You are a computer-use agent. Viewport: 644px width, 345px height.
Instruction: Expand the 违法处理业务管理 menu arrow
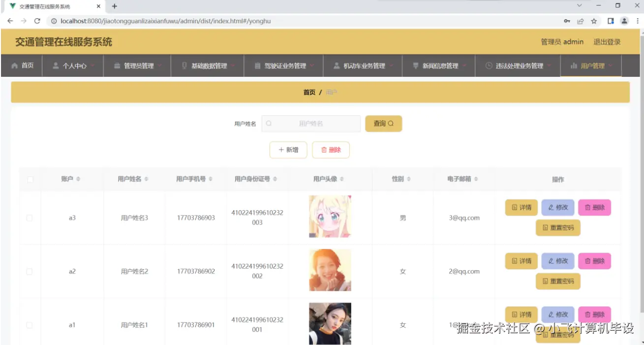point(549,66)
